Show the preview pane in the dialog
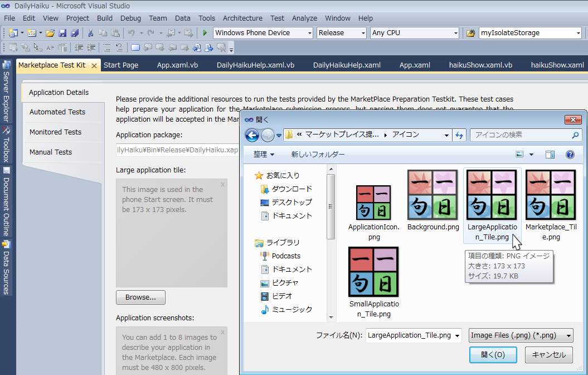588x375 pixels. [550, 155]
